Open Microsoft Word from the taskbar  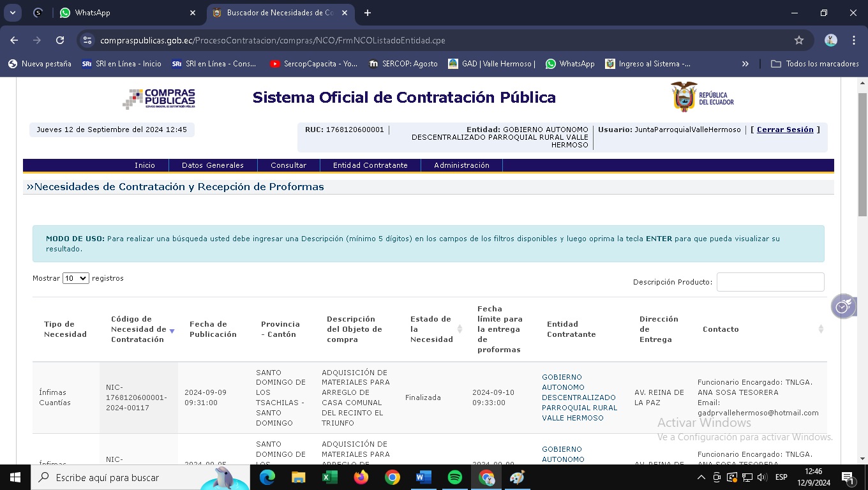click(424, 477)
